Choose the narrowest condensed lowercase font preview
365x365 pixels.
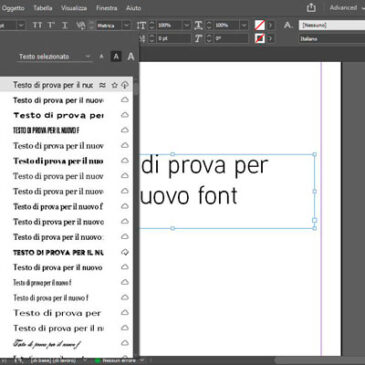click(x=42, y=283)
